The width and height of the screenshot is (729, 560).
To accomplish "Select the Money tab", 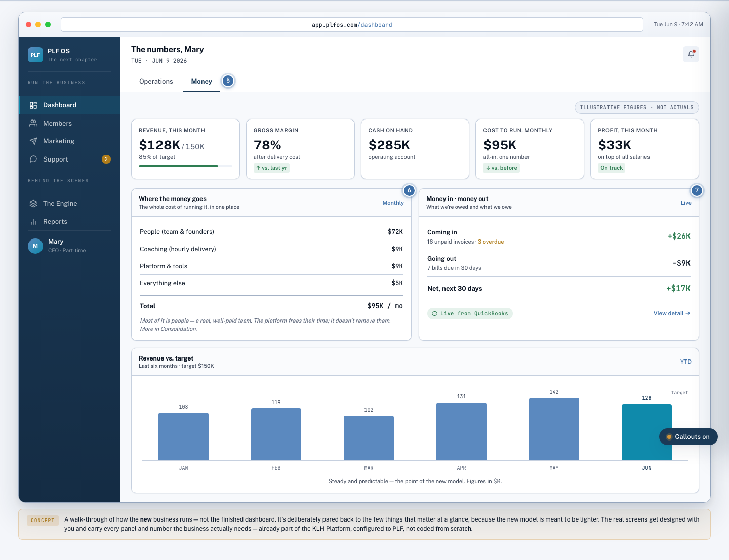I will pos(201,82).
